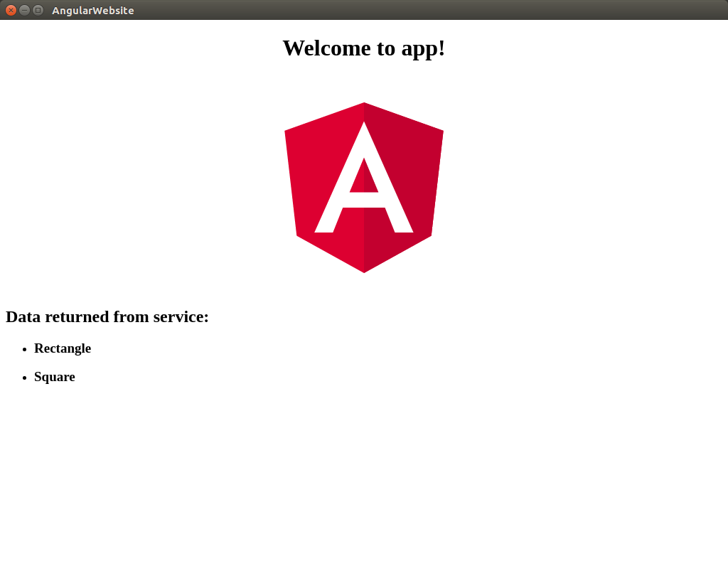The height and width of the screenshot is (566, 728).
Task: Close the AngularWebsite window
Action: click(x=11, y=10)
